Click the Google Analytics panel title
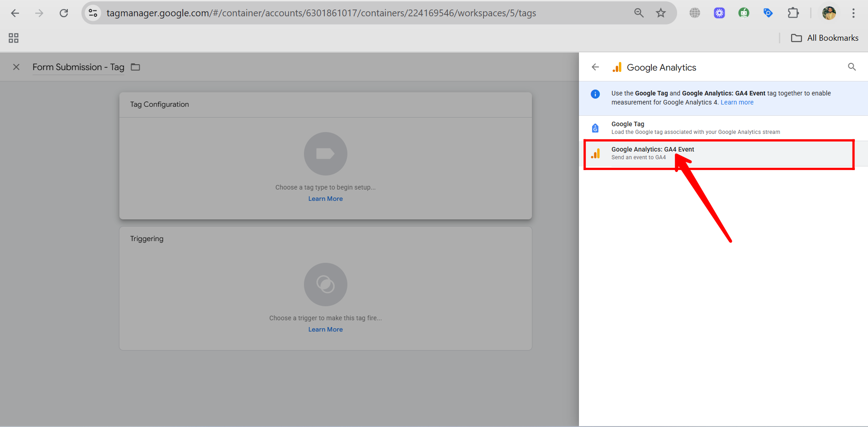The image size is (868, 427). pyautogui.click(x=661, y=67)
